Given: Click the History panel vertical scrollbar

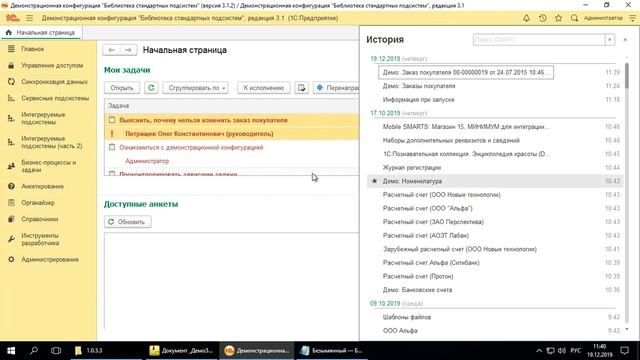Looking at the screenshot, I should [627, 75].
